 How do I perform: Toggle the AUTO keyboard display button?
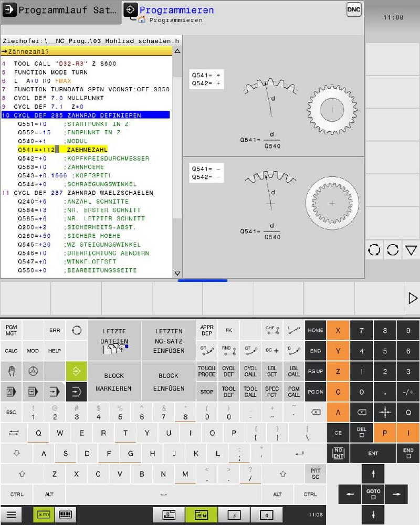pyautogui.click(x=44, y=514)
